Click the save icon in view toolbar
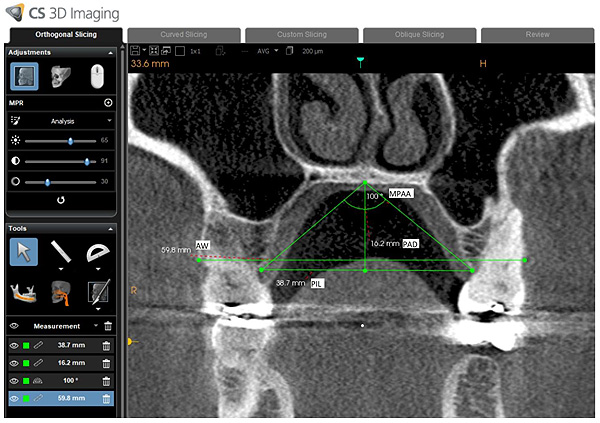The image size is (600, 423). [x=134, y=50]
